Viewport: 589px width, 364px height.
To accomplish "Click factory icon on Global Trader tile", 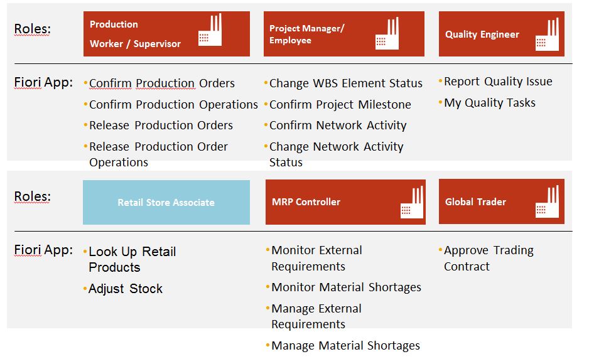I will [x=547, y=201].
